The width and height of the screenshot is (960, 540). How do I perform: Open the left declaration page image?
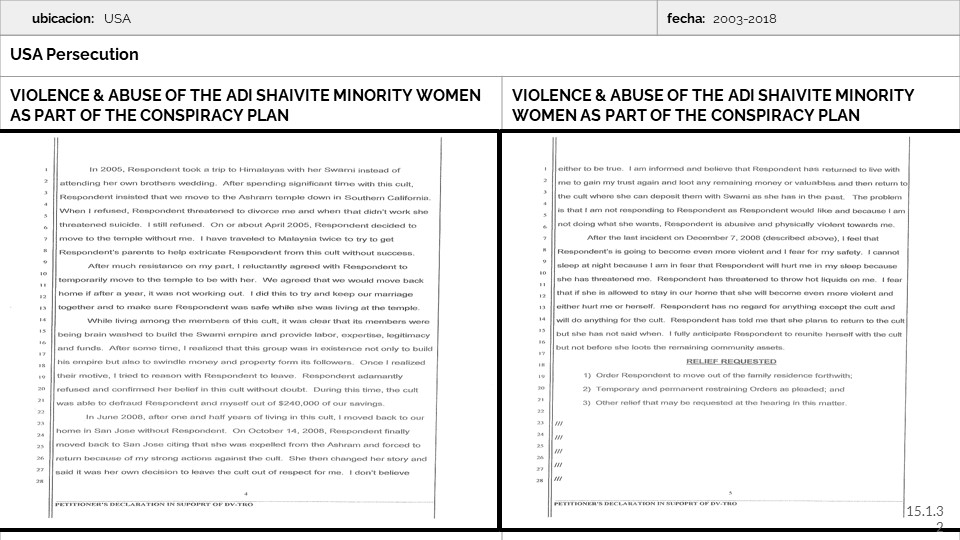click(249, 330)
